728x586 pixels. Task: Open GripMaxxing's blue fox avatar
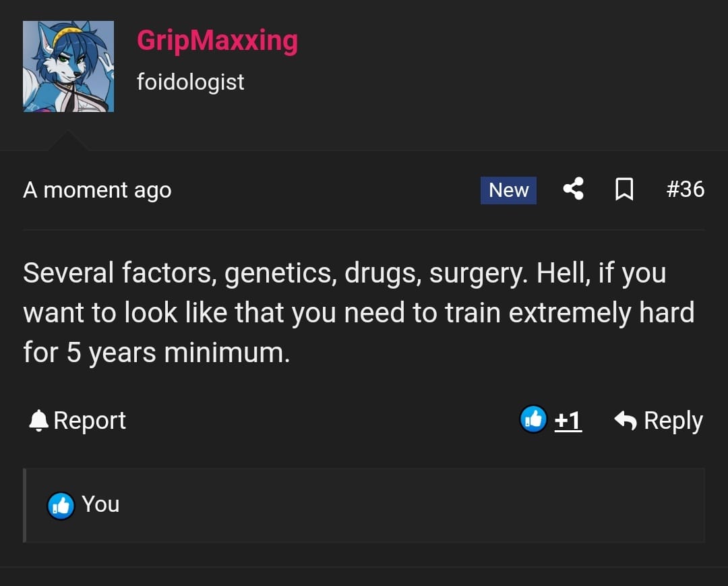(68, 66)
